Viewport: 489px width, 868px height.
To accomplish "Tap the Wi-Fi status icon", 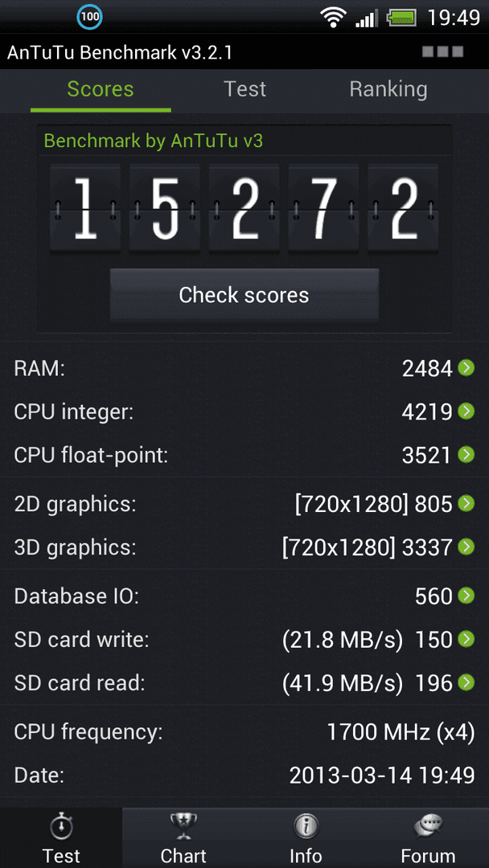I will pos(333,17).
